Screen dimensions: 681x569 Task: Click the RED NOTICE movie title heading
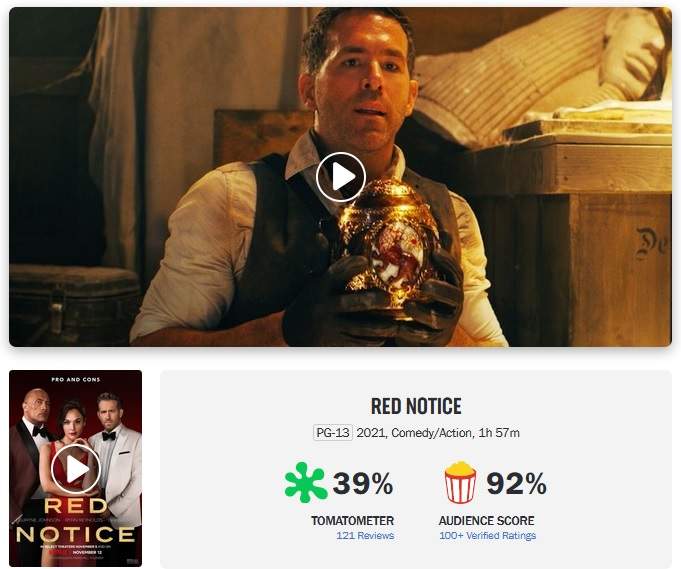point(416,406)
